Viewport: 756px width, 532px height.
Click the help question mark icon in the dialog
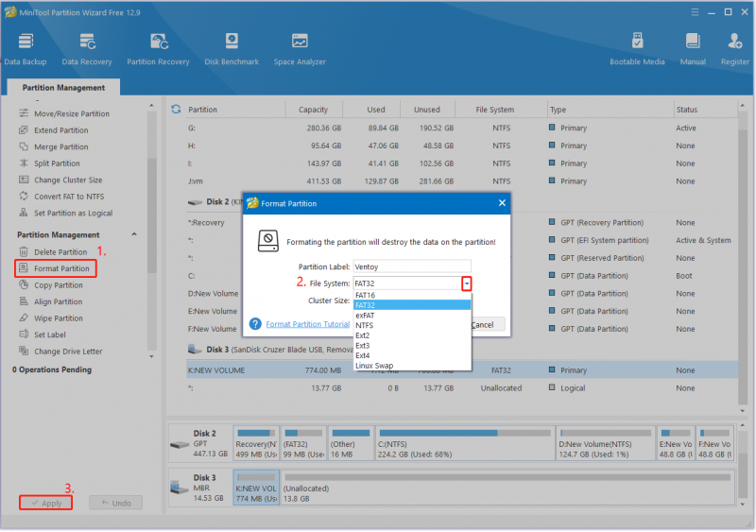click(255, 323)
